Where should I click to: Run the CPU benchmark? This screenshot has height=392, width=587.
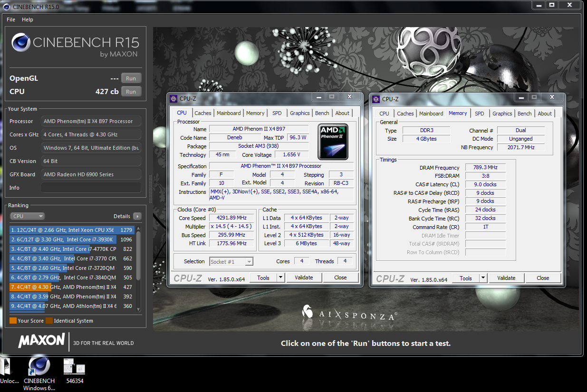131,92
